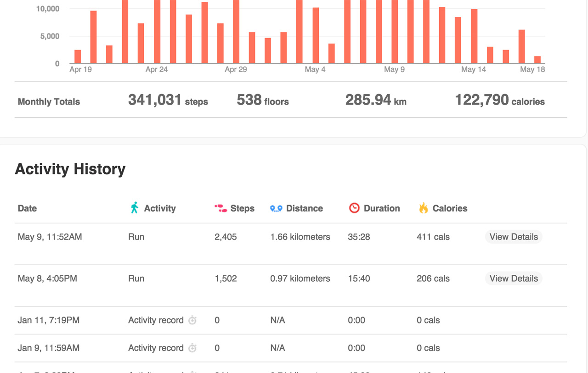Click Run activity in May 9 row
Viewport: 588px width, 373px height.
pos(136,237)
